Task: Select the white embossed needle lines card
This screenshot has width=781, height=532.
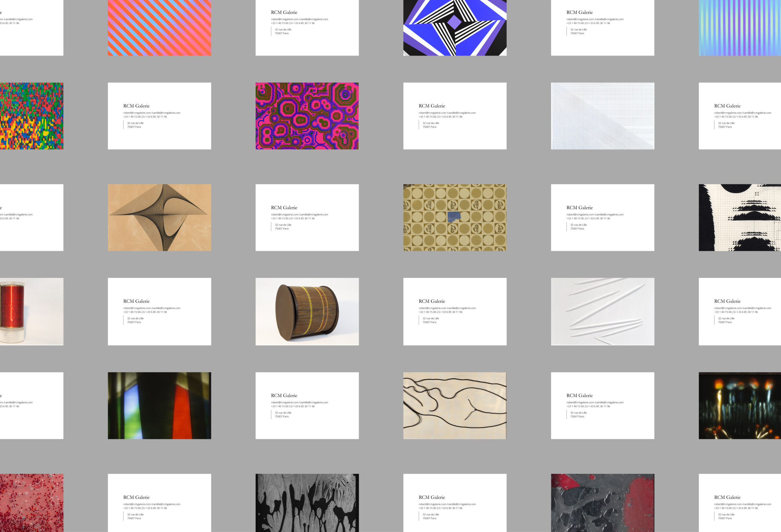Action: (603, 311)
